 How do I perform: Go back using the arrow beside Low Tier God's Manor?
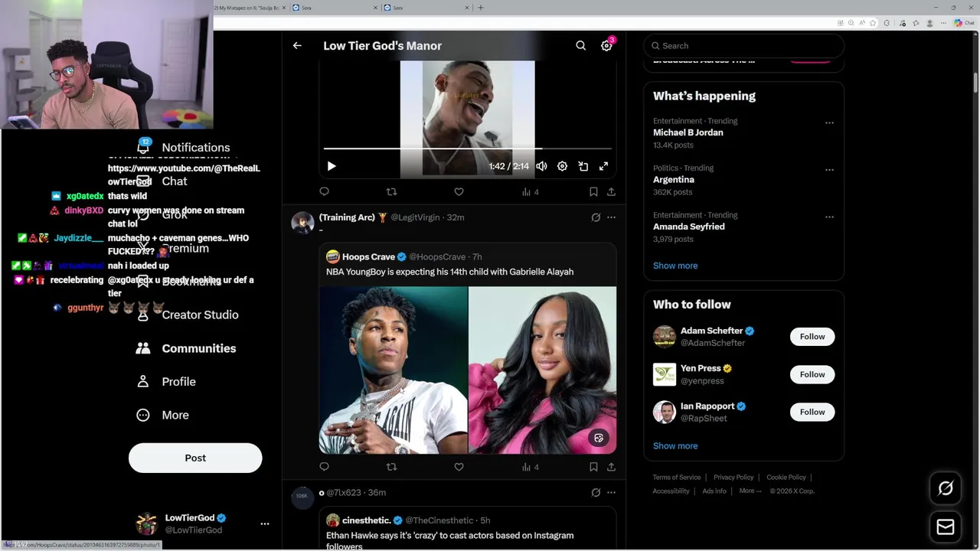[x=297, y=46]
